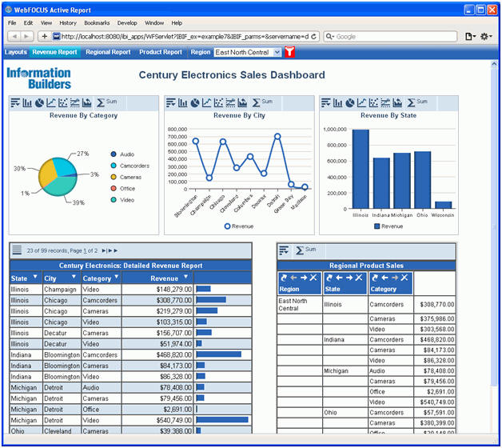Click area chart icon in Revenue By City
Viewport: 502px width, 448px height.
click(242, 102)
